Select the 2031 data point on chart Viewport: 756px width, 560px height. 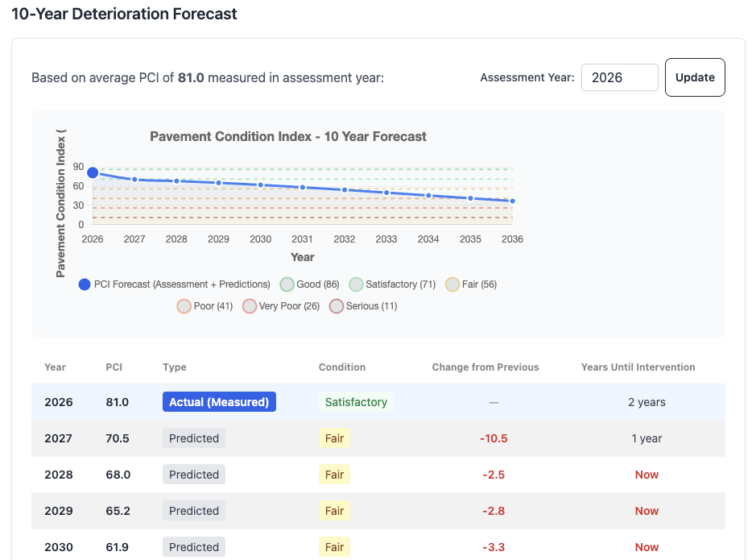[303, 187]
